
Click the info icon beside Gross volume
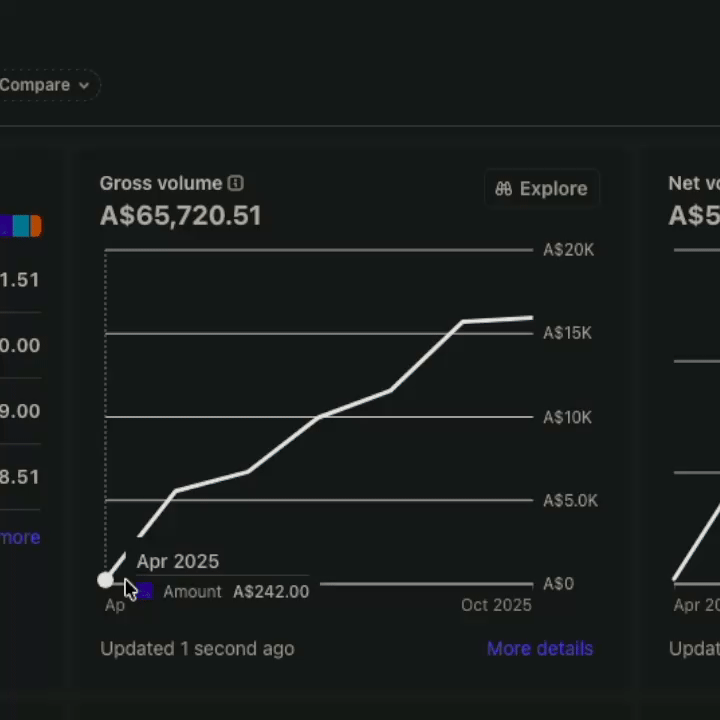pos(236,183)
